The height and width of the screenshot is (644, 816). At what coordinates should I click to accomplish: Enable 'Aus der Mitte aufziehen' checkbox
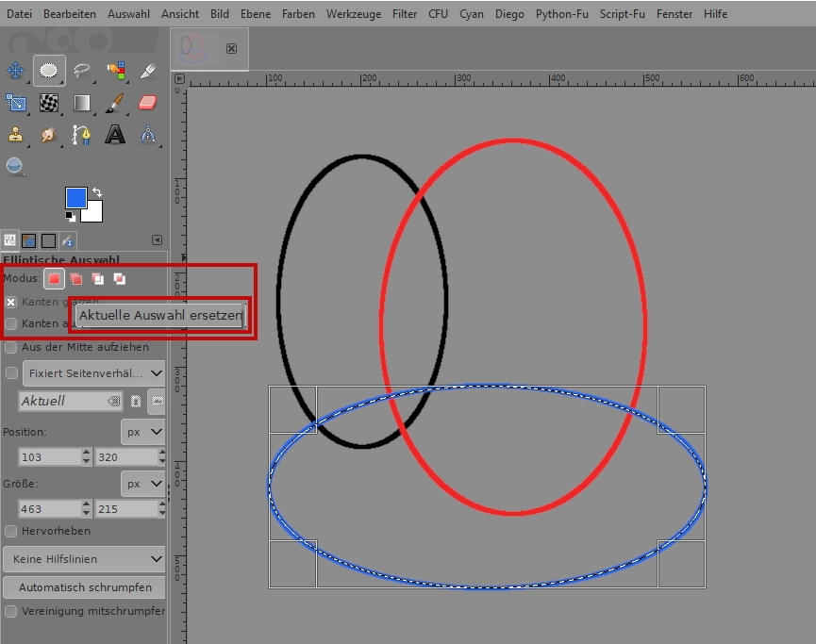(x=11, y=347)
